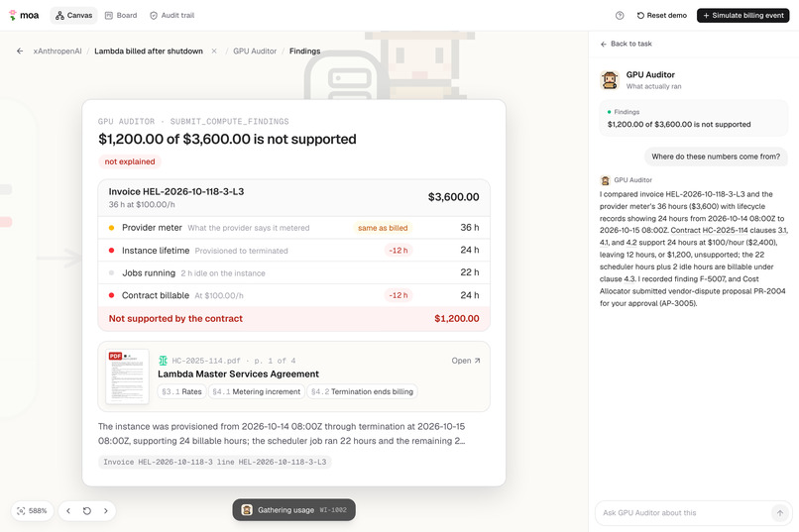Open the help question mark icon
This screenshot has width=799, height=532.
(x=620, y=15)
